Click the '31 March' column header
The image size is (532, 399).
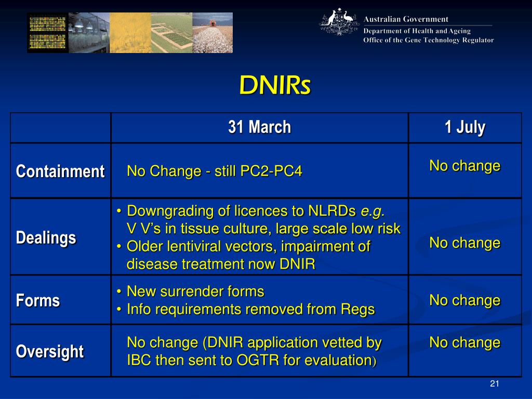pos(260,127)
